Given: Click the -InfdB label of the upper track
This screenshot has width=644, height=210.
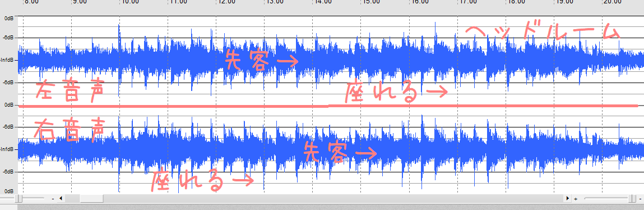Looking at the screenshot, I should click(x=7, y=60).
